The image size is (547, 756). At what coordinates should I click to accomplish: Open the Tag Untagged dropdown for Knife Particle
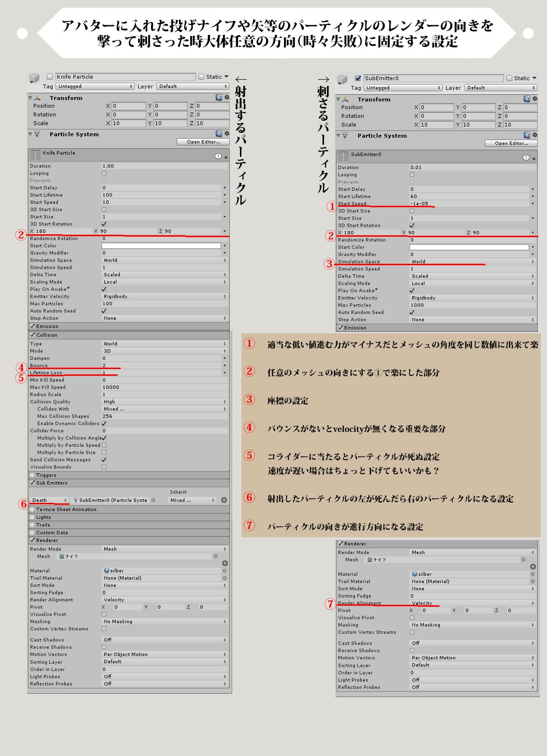(x=95, y=86)
